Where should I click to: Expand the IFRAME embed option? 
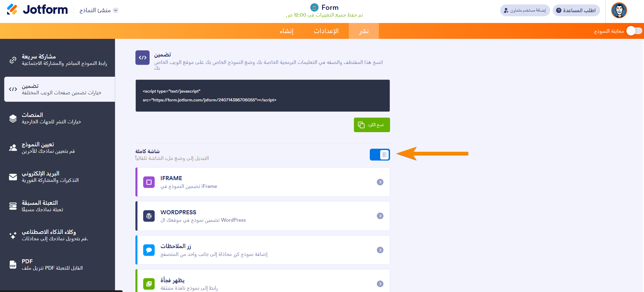[380, 182]
